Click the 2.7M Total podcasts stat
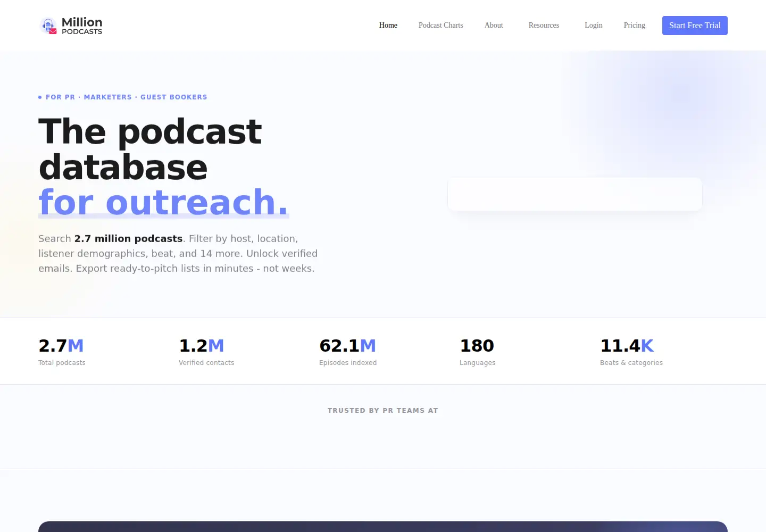 tap(62, 352)
